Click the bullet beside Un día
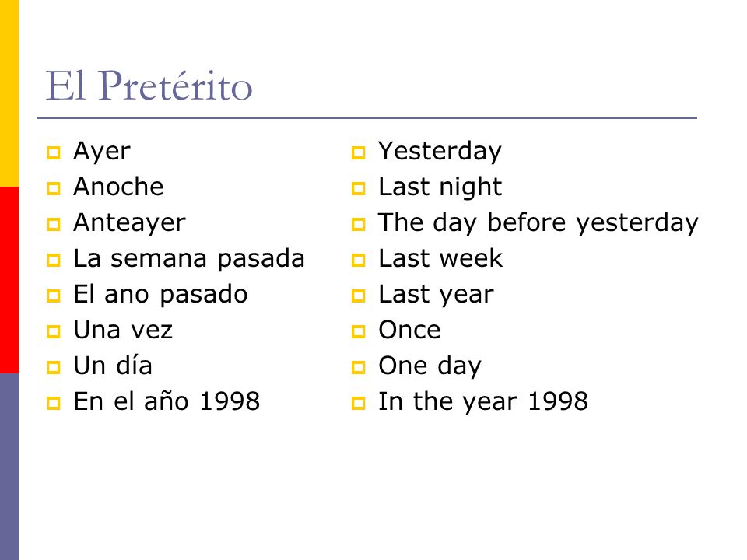The image size is (747, 560). tap(54, 367)
